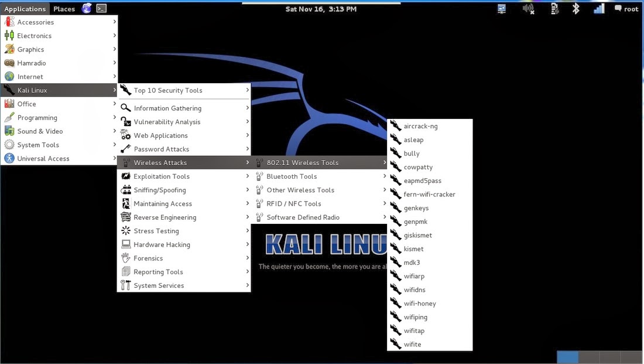Screen dimensions: 644x364
Task: Expand the Stress Testing submenu arrow
Action: pos(247,231)
